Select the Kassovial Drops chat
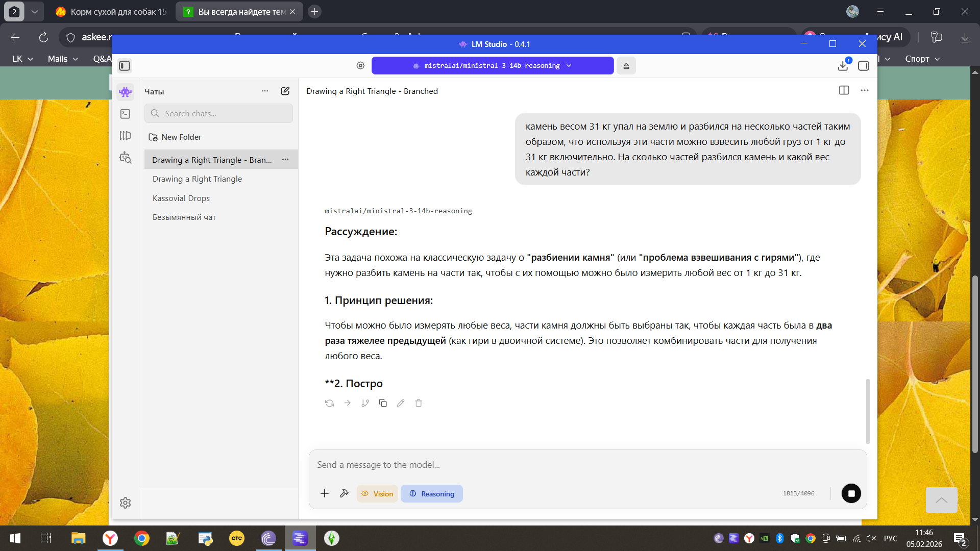The width and height of the screenshot is (980, 551). tap(181, 198)
